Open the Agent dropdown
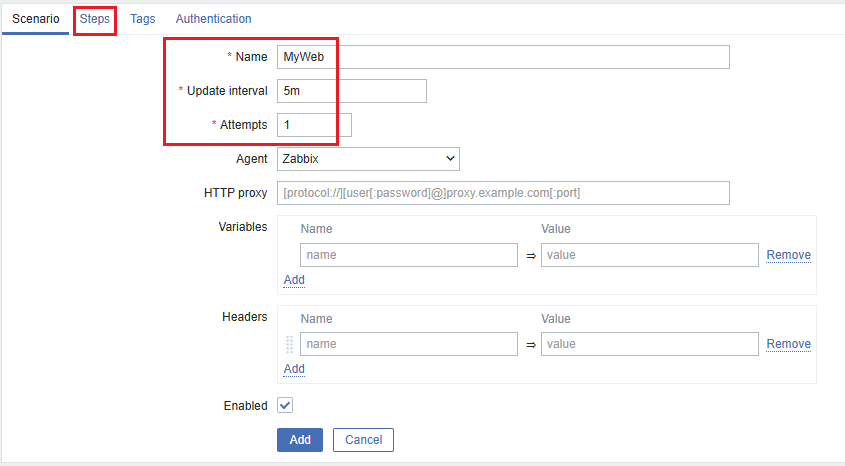The width and height of the screenshot is (845, 466). tap(367, 158)
